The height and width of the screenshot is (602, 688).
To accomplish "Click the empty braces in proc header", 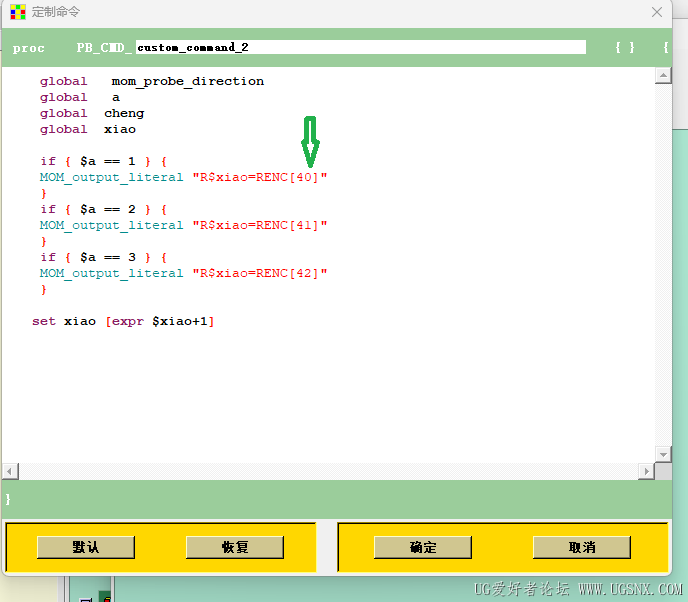I will tap(625, 47).
